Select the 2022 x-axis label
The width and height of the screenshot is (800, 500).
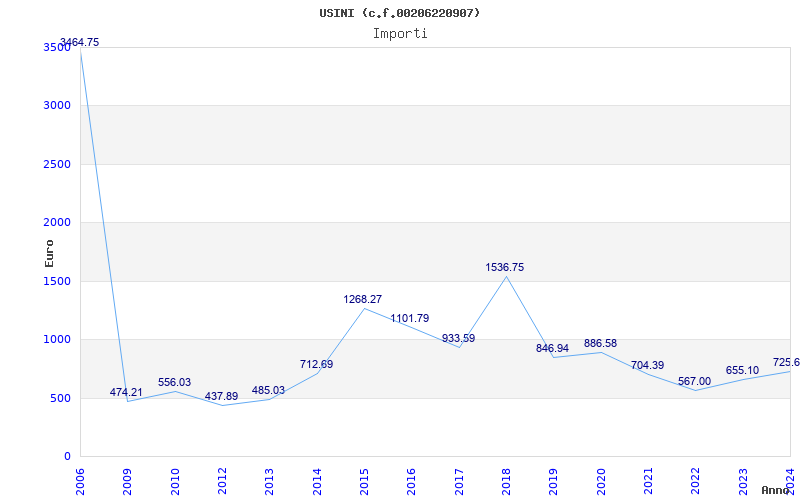point(695,482)
